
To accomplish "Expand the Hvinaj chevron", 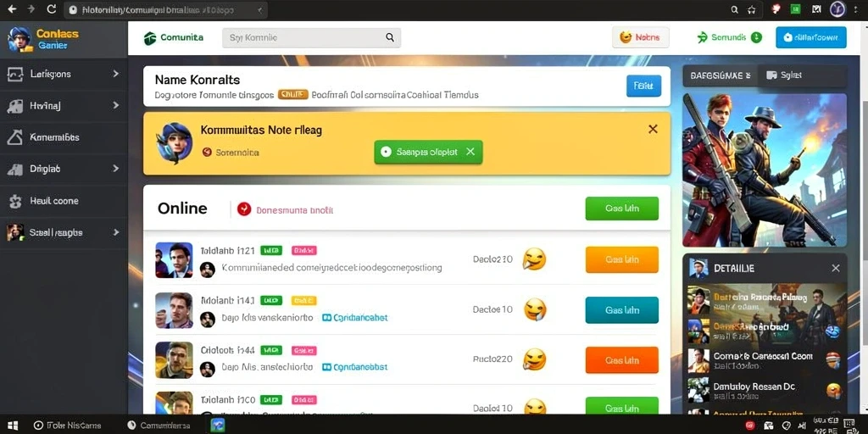I will click(x=115, y=104).
